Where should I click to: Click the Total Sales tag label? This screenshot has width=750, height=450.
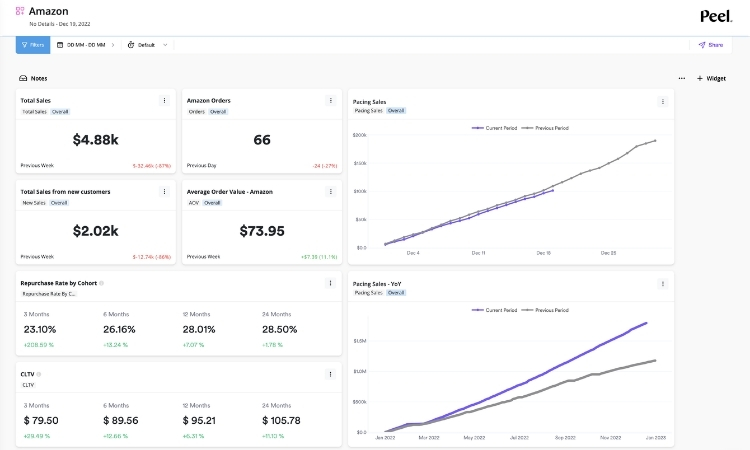[34, 112]
